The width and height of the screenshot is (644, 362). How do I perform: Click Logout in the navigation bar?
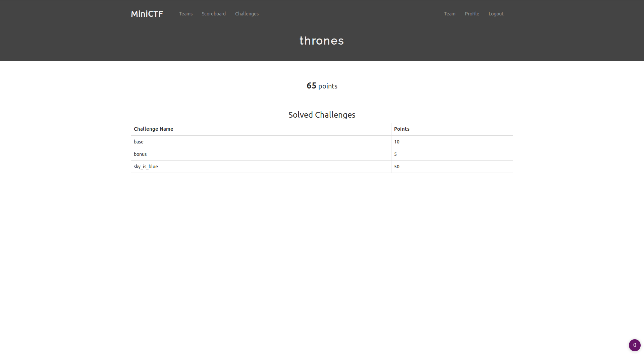pyautogui.click(x=496, y=14)
